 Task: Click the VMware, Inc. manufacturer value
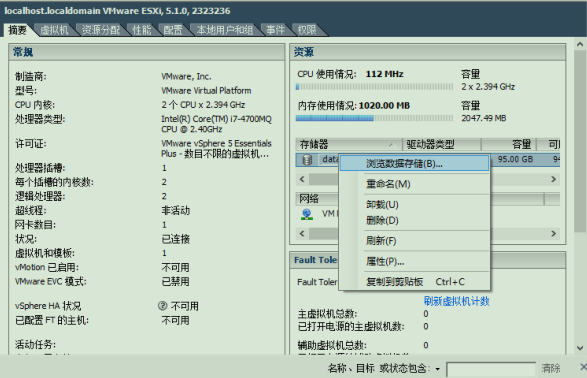[x=186, y=76]
